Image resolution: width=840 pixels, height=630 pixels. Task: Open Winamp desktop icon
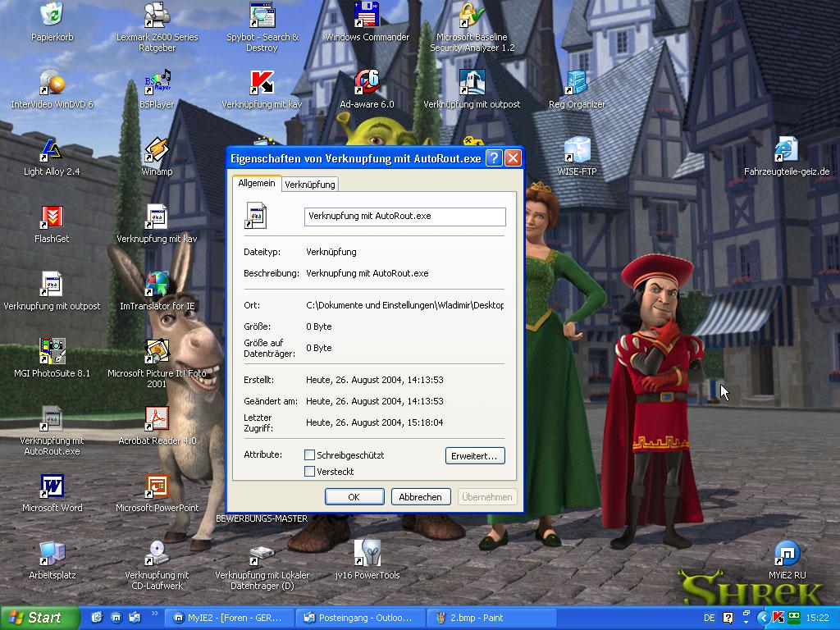pos(157,149)
